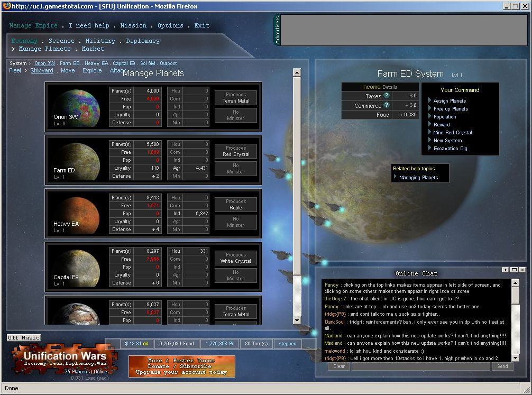Close the Online Chat panel
The height and width of the screenshot is (395, 532).
522,270
